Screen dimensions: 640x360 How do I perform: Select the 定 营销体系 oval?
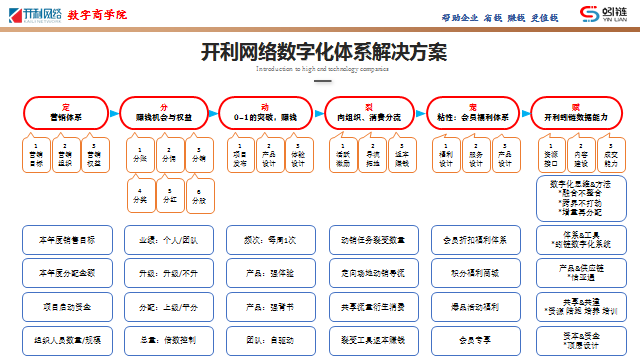pyautogui.click(x=66, y=113)
